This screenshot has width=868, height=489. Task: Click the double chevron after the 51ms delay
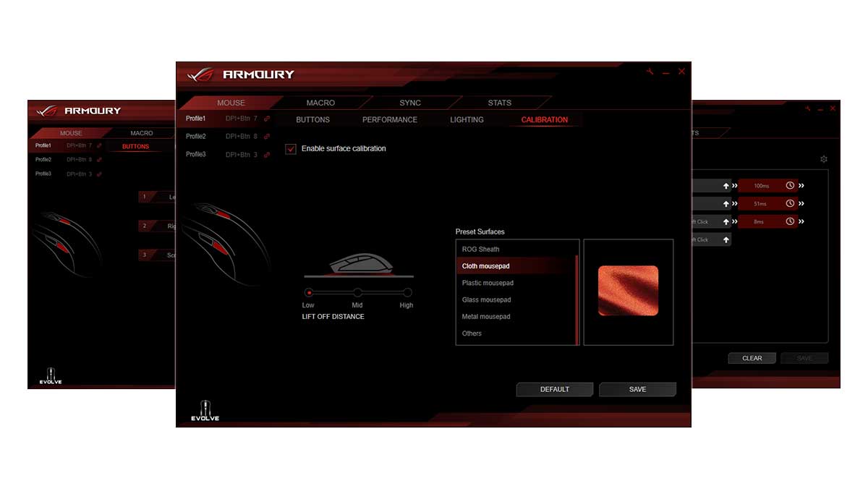801,204
